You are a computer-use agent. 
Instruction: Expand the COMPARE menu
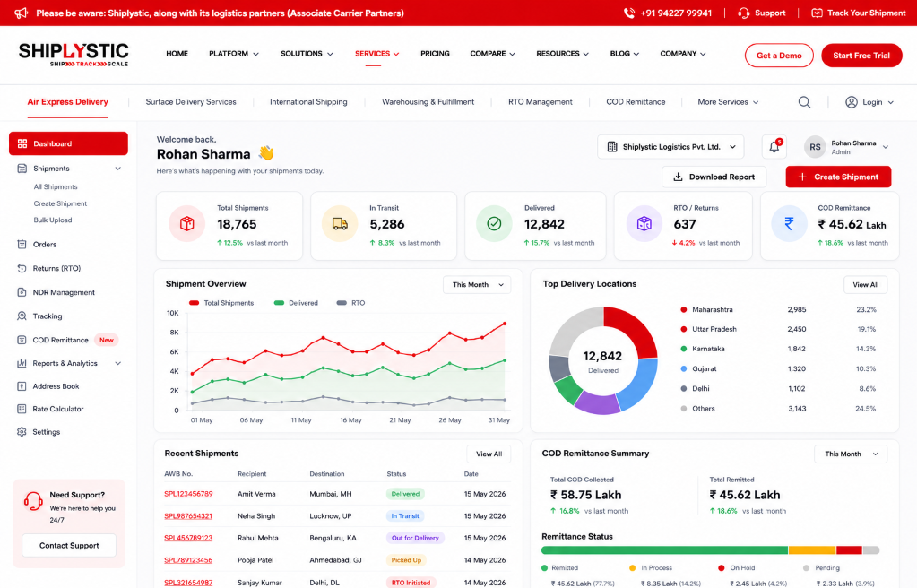(493, 54)
